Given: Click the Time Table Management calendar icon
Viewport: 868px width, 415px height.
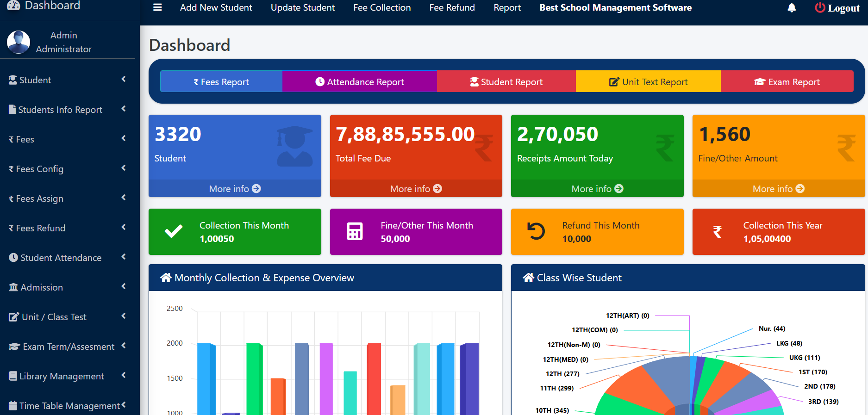Looking at the screenshot, I should point(13,405).
